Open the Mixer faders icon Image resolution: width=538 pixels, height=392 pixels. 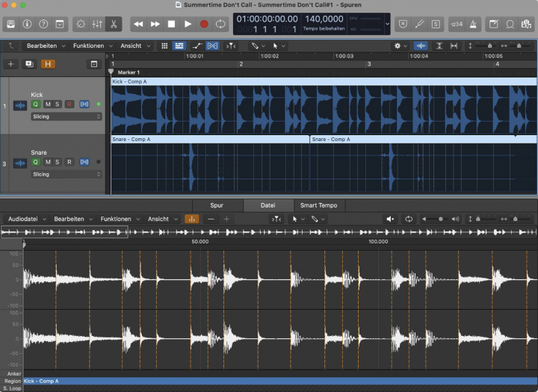point(97,24)
